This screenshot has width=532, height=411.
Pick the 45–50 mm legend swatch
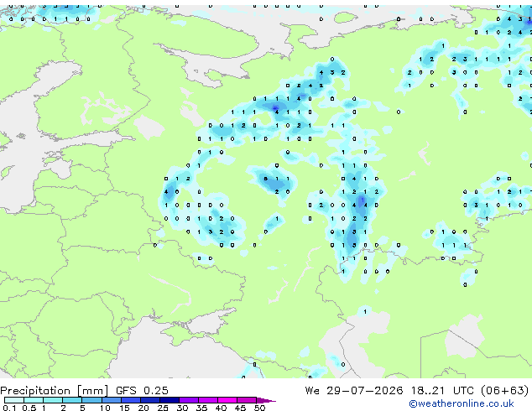(247, 400)
